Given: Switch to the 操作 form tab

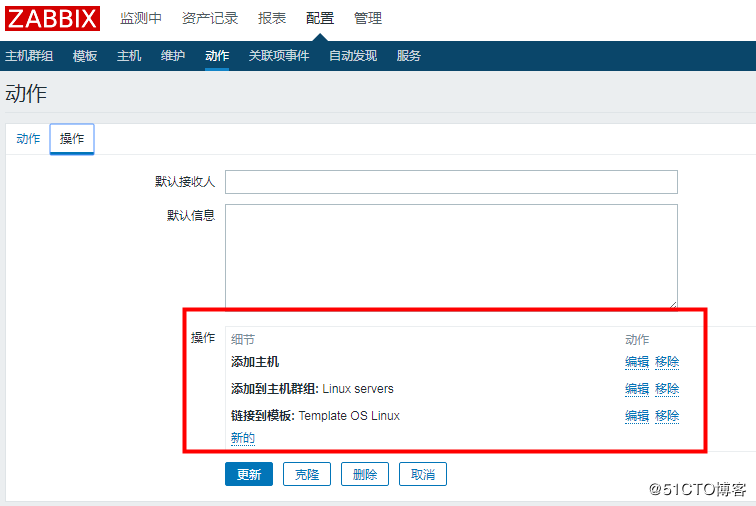Looking at the screenshot, I should pyautogui.click(x=72, y=139).
